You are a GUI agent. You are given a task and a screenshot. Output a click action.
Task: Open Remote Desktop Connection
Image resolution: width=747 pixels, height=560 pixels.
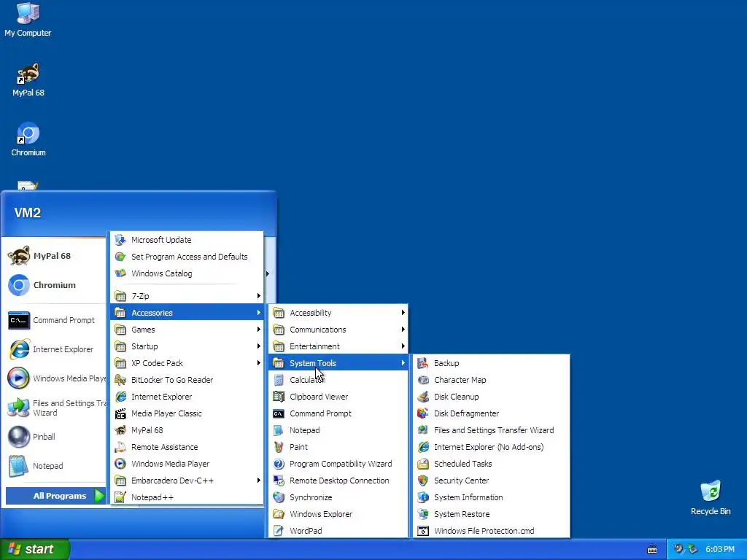coord(338,481)
